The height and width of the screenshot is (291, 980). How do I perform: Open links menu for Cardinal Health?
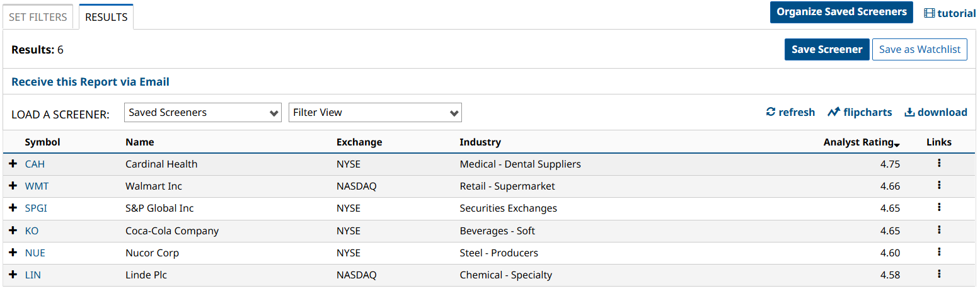pos(939,163)
